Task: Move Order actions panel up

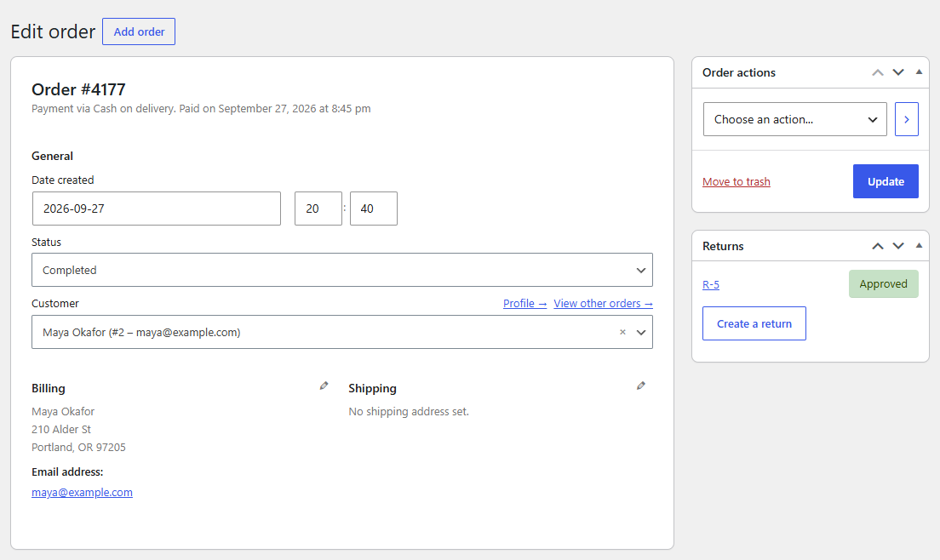Action: (x=878, y=72)
